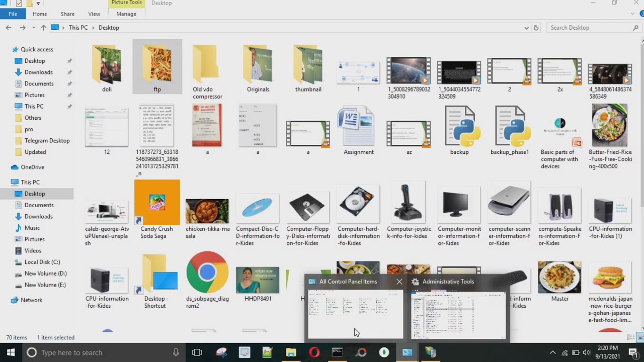This screenshot has width=644, height=362.
Task: Click the taskbar clock showing 2:20 PM
Action: coord(607,352)
